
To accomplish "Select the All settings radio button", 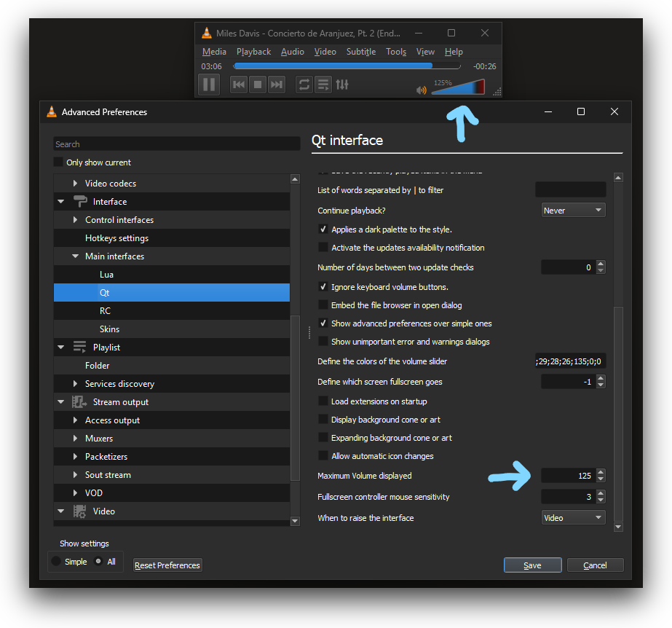I will [98, 561].
